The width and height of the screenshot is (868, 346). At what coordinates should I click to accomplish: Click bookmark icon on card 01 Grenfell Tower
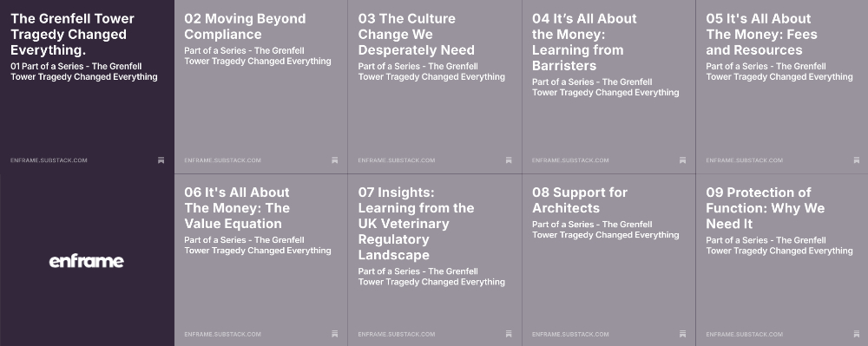pyautogui.click(x=161, y=160)
